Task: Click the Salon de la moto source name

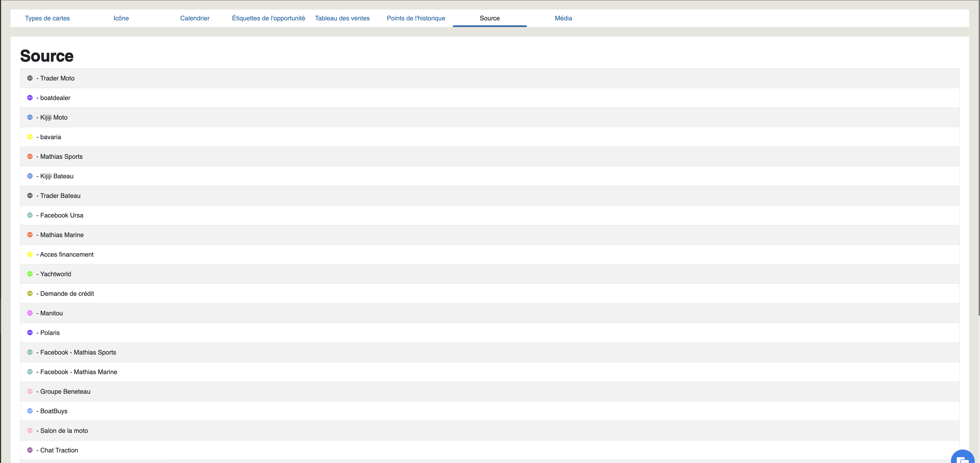Action: click(x=64, y=431)
